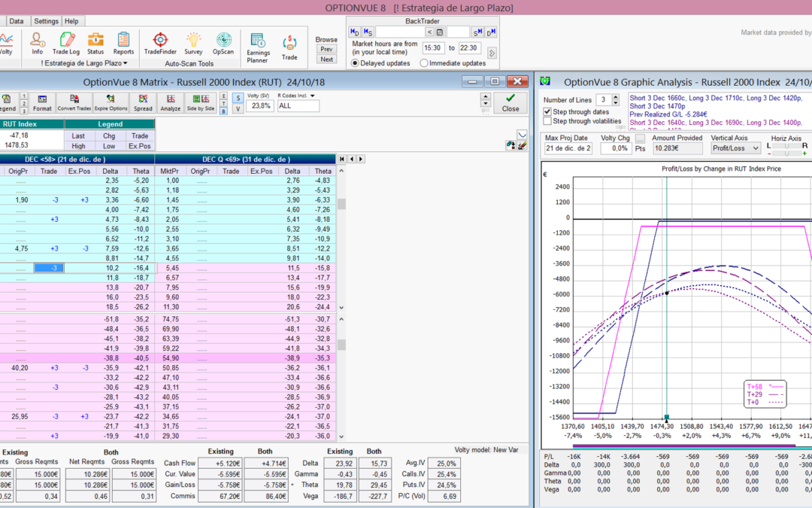
Task: Click BackTrader step back S button
Action: (x=368, y=32)
